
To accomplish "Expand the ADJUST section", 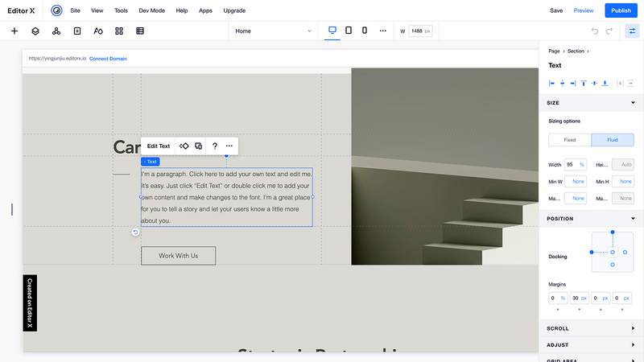I will click(x=633, y=345).
